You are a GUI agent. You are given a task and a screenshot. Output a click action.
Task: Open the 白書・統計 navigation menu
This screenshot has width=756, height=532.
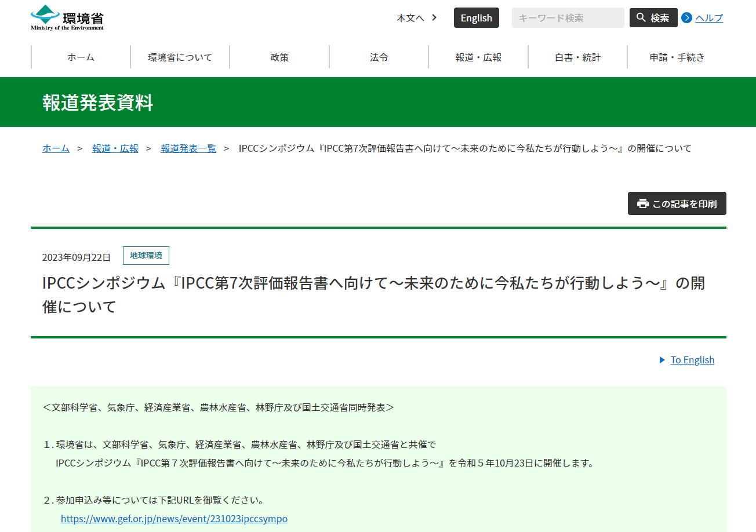point(577,57)
